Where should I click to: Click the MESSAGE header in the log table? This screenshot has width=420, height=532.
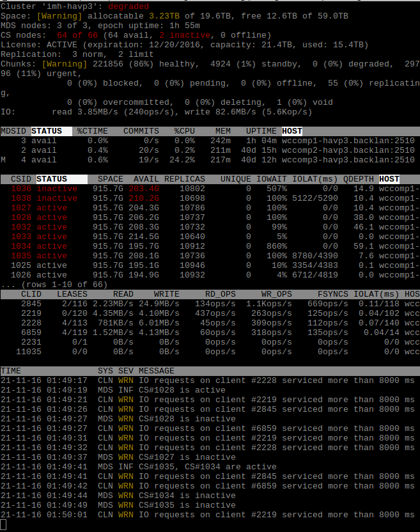tap(157, 371)
